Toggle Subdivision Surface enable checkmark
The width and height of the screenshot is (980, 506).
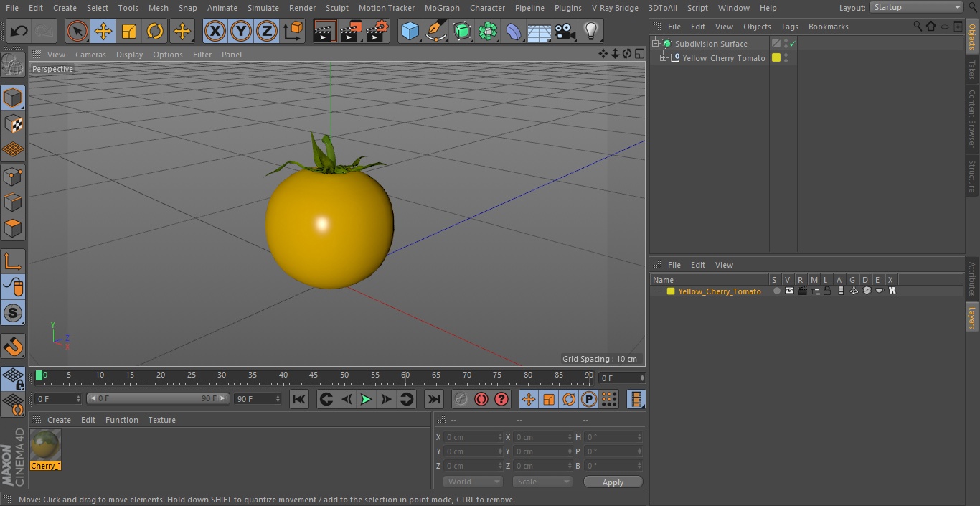tap(792, 44)
